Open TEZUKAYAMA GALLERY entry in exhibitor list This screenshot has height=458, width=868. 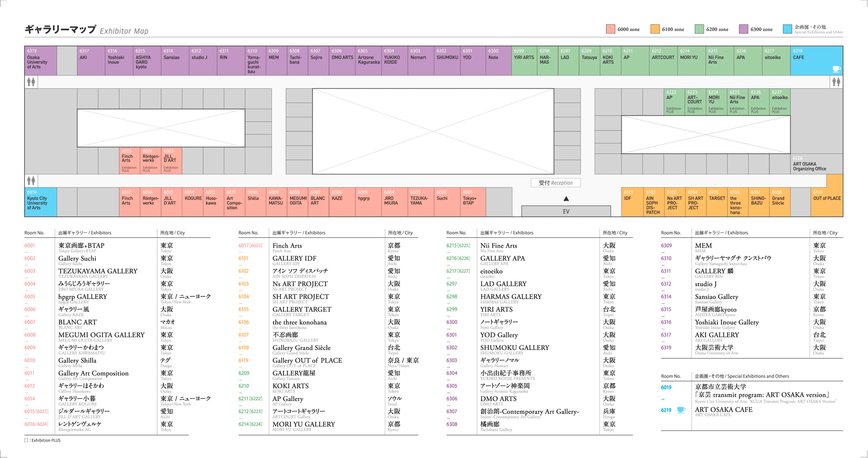click(x=98, y=272)
